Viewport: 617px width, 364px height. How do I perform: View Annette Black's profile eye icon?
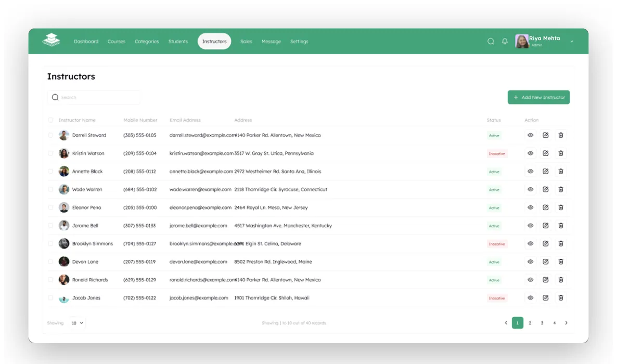(531, 171)
